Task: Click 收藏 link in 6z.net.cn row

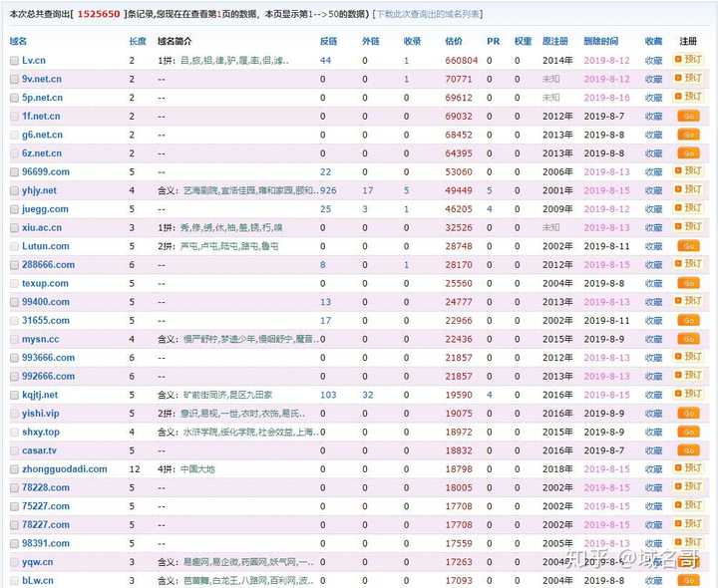Action: [x=653, y=153]
